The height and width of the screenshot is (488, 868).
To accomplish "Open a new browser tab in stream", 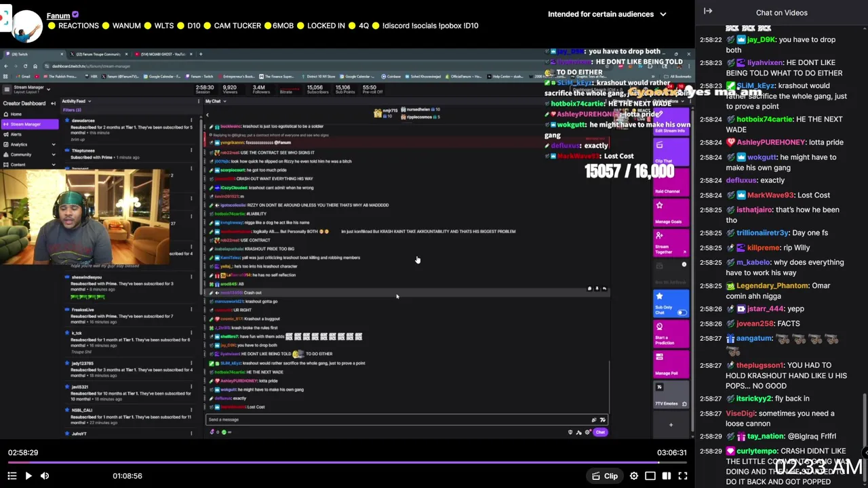I will tap(201, 54).
